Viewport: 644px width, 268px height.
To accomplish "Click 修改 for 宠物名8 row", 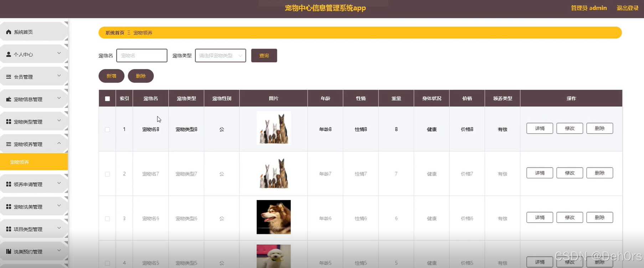I will coord(570,128).
